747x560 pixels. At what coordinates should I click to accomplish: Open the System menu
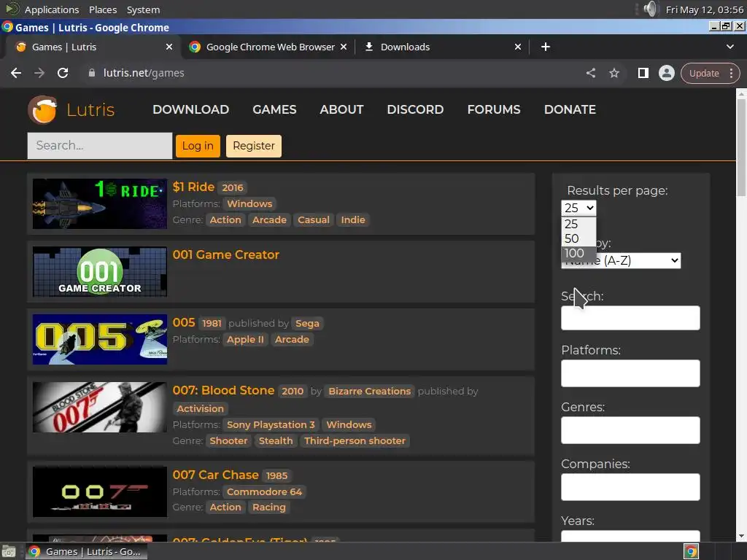143,9
